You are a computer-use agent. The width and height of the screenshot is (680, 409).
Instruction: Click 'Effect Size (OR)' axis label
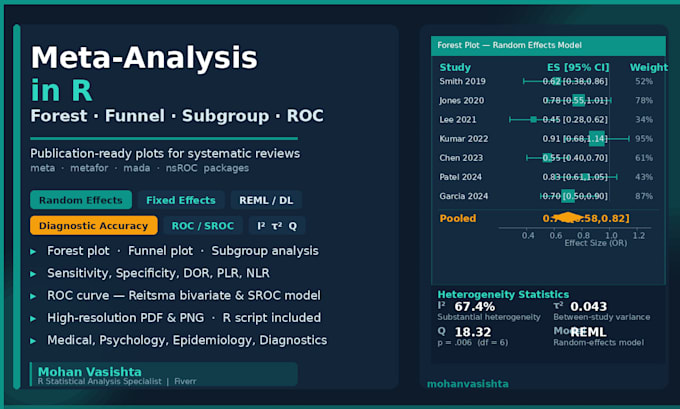[595, 243]
